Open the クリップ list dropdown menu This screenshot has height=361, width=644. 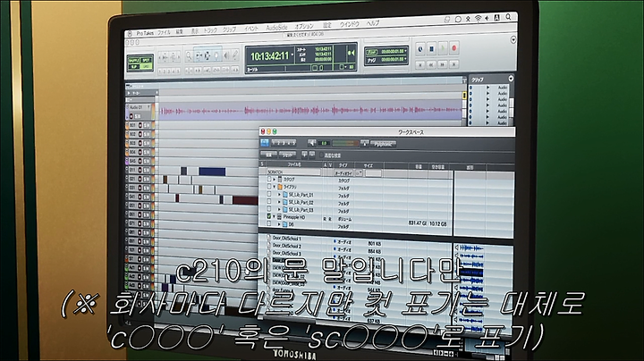pyautogui.click(x=511, y=79)
